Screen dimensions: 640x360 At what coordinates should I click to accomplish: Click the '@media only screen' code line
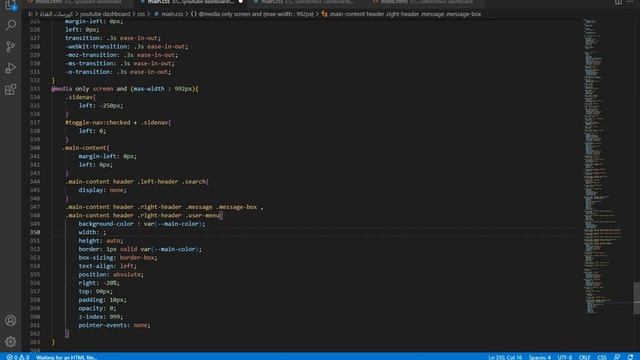(125, 89)
